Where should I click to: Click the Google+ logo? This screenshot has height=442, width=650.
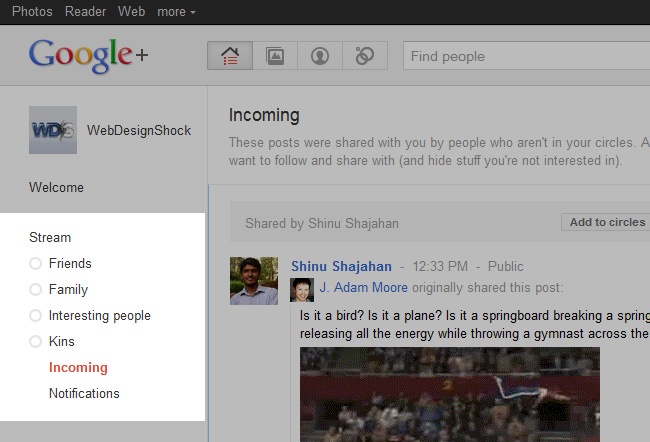pos(88,56)
